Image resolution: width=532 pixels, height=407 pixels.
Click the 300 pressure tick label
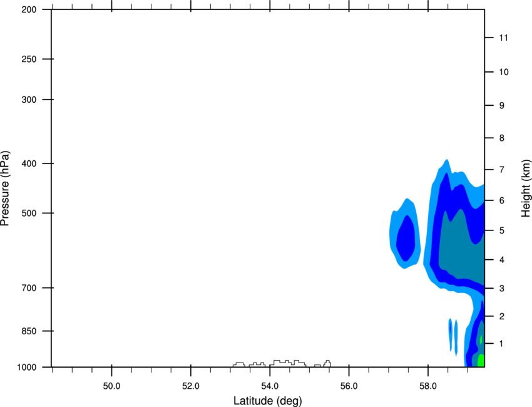[29, 100]
